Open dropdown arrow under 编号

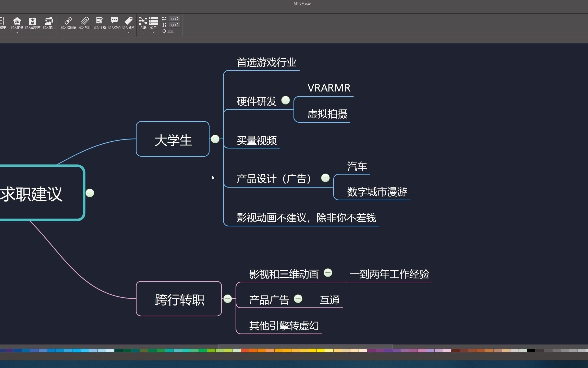[153, 33]
